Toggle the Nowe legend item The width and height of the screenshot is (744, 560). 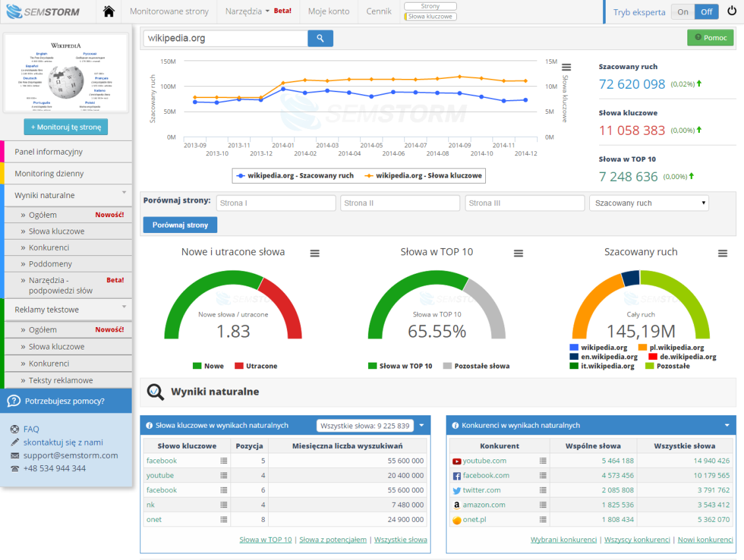tap(208, 366)
